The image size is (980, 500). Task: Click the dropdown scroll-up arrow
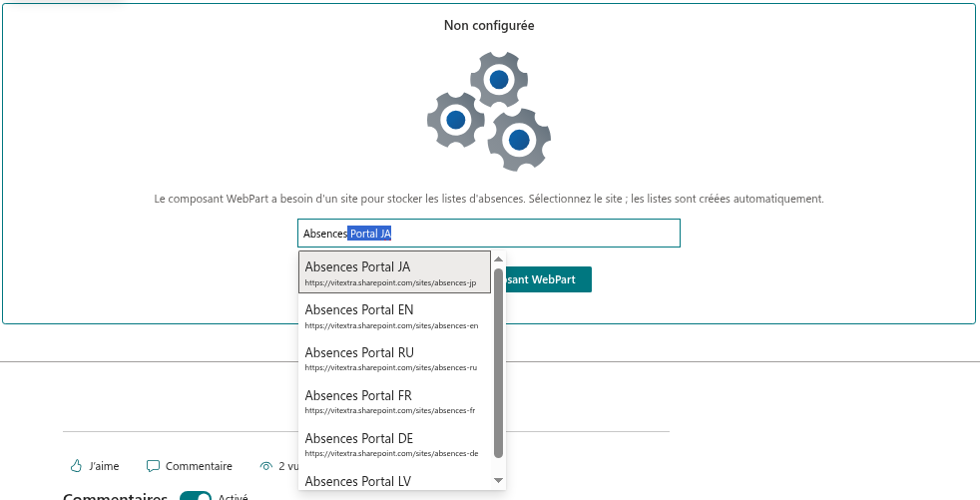tap(498, 258)
